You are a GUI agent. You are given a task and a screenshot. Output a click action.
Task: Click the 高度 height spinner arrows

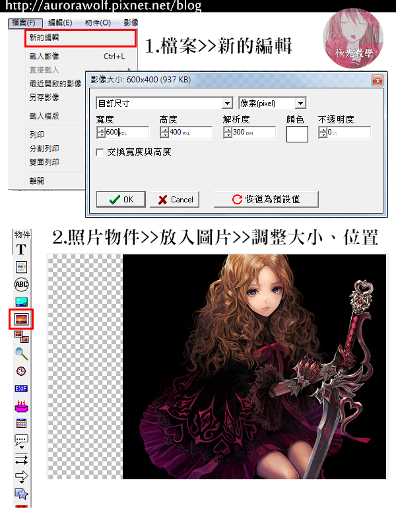(x=164, y=133)
